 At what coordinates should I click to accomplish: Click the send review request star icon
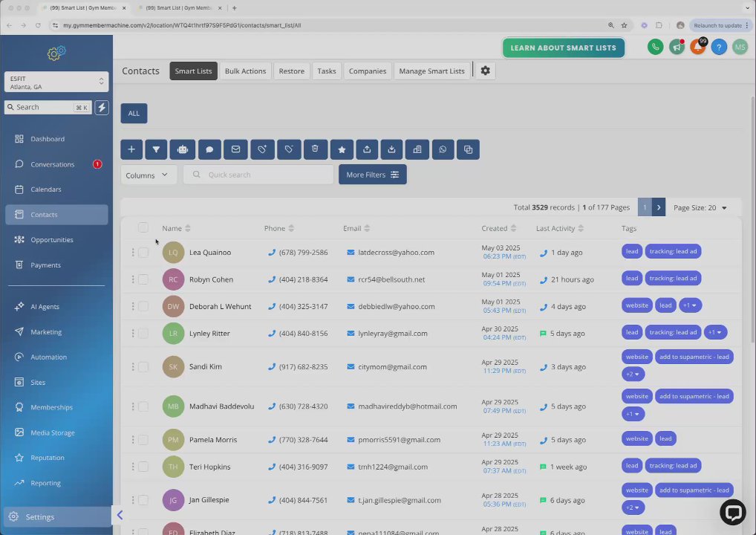click(x=342, y=149)
